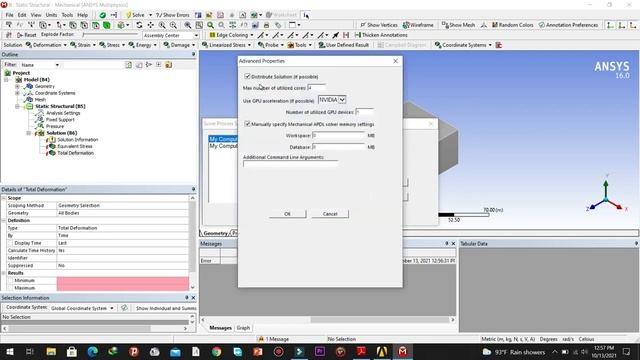640x360 pixels.
Task: Click the Solve toolbar button
Action: click(x=136, y=15)
